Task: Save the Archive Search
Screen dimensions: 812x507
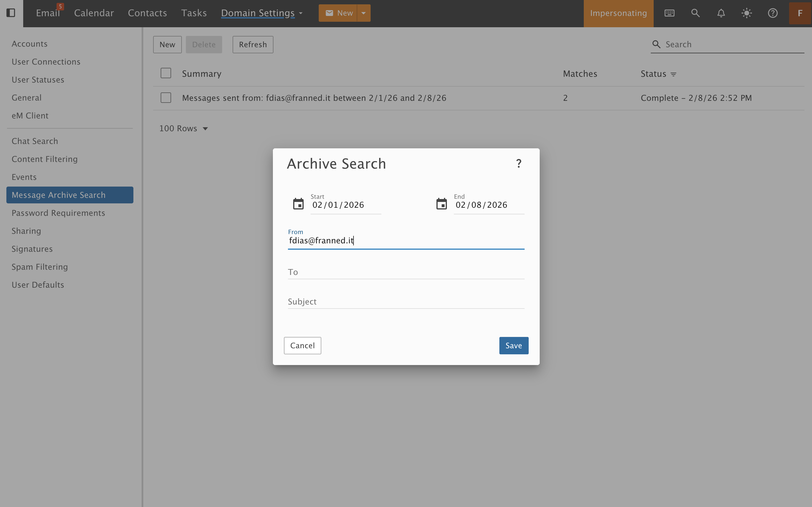Action: click(x=513, y=345)
